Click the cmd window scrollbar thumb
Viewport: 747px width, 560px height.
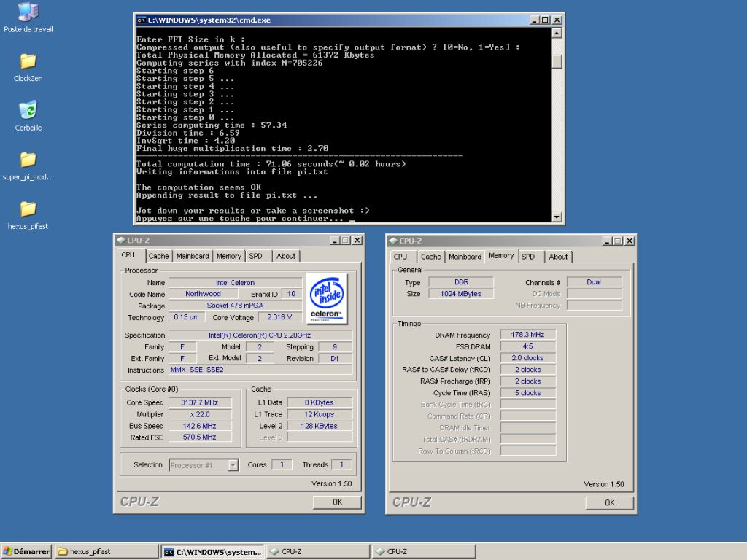click(x=557, y=61)
